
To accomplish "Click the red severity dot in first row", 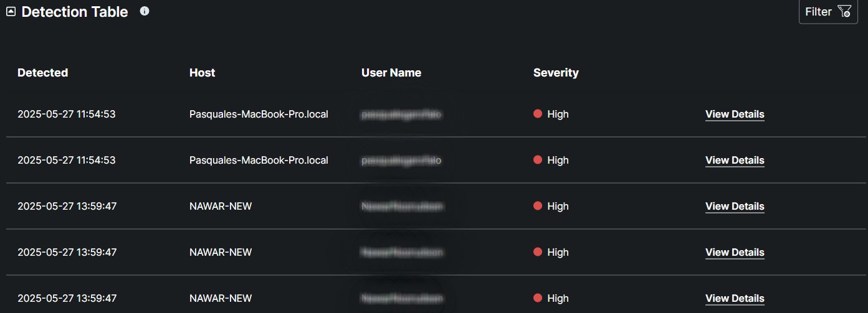I will point(538,114).
